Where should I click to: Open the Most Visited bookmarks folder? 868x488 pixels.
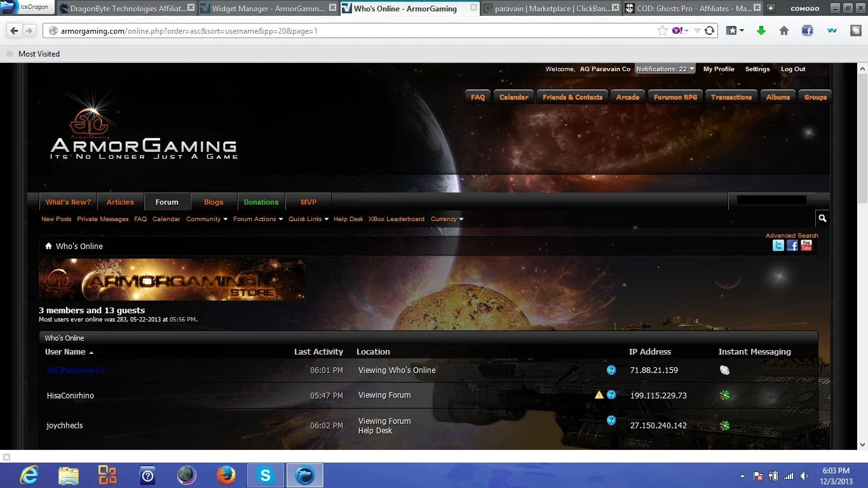32,54
